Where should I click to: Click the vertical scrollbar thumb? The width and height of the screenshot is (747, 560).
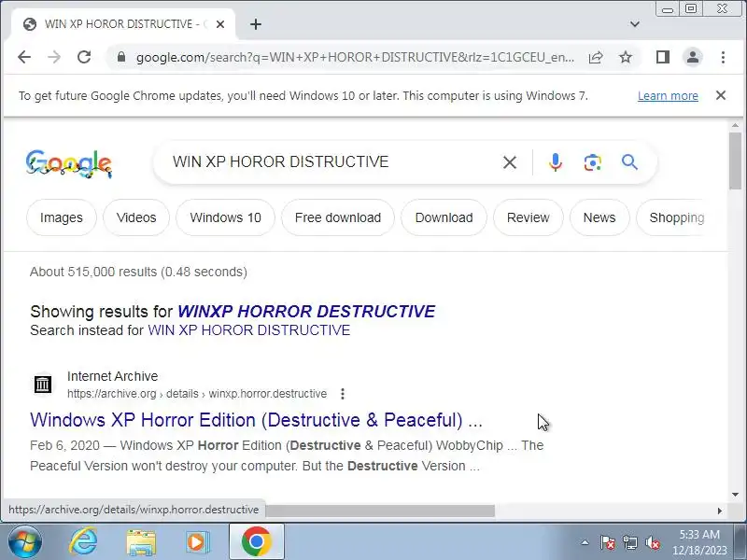tap(735, 161)
